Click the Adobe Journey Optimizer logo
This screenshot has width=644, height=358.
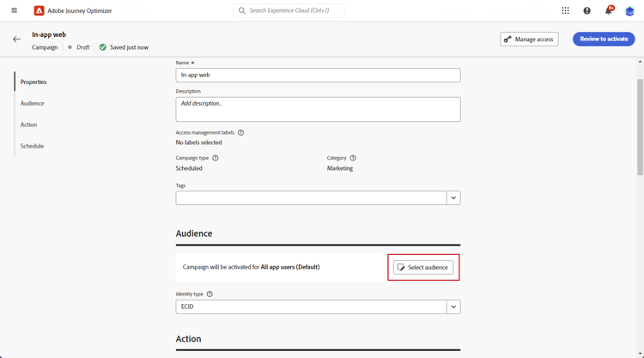(39, 11)
